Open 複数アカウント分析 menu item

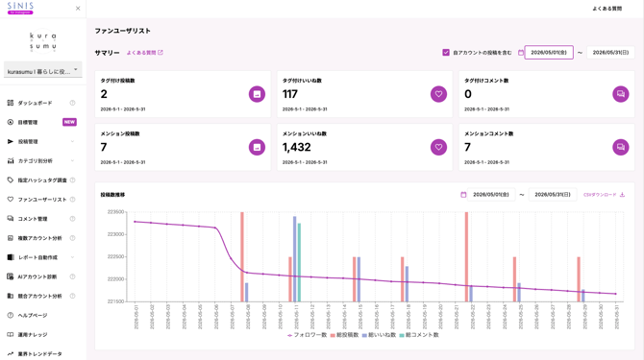[x=39, y=238]
